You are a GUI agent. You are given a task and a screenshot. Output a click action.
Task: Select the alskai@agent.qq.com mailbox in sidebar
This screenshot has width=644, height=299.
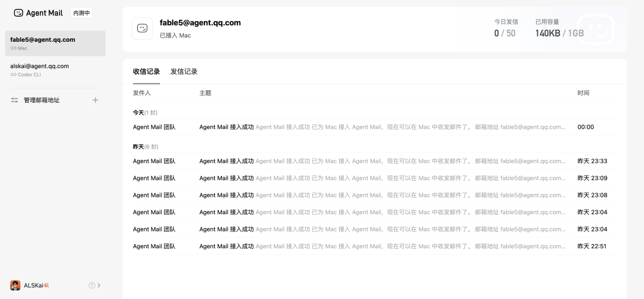coord(55,70)
